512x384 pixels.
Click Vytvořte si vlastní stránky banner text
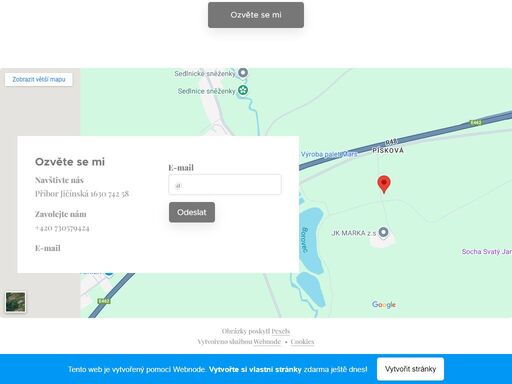255,369
